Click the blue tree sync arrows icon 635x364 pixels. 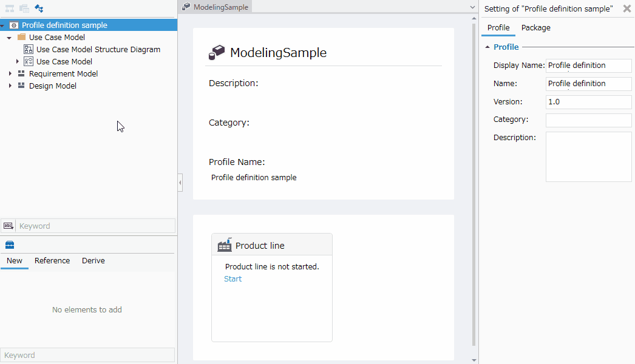39,8
